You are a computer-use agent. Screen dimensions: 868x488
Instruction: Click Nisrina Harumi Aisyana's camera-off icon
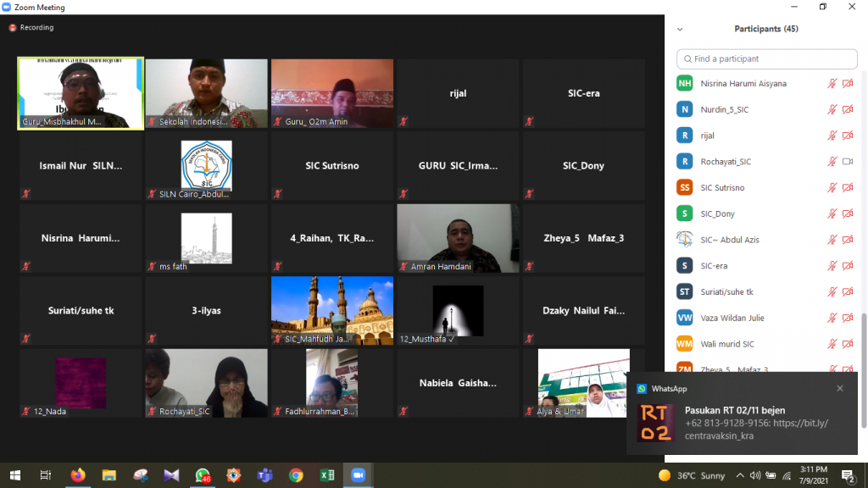[847, 83]
